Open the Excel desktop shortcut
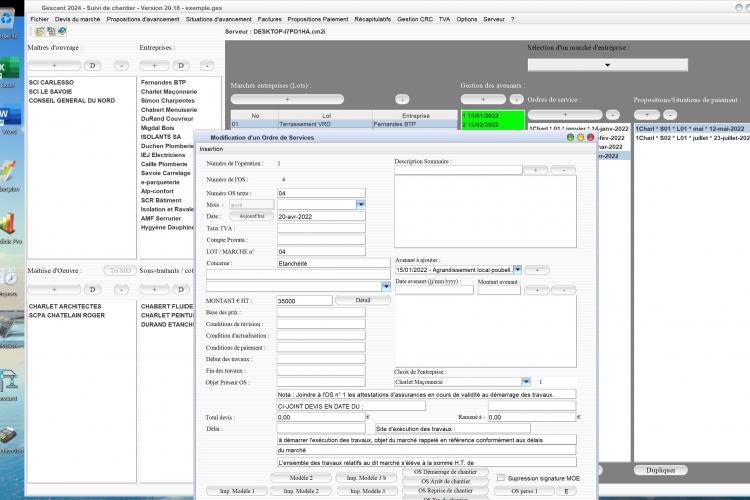The width and height of the screenshot is (750, 500). point(8,72)
